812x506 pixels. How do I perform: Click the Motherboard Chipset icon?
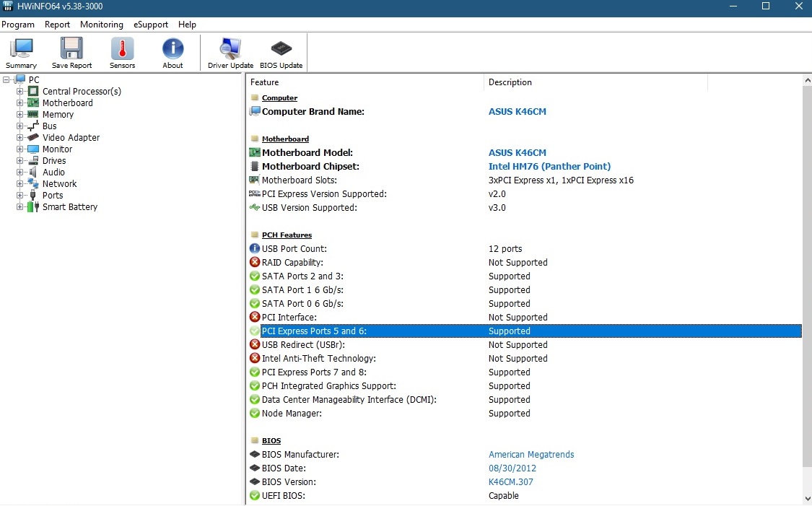254,166
